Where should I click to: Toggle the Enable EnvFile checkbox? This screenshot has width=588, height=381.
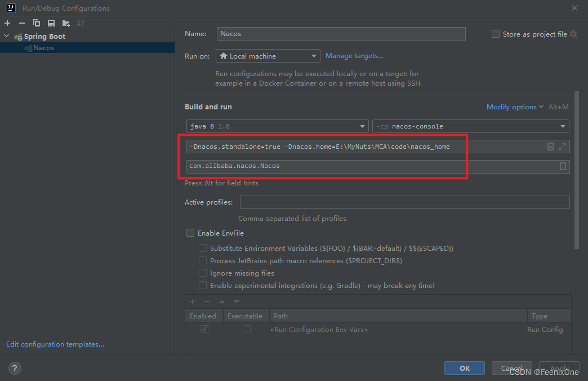pos(190,233)
